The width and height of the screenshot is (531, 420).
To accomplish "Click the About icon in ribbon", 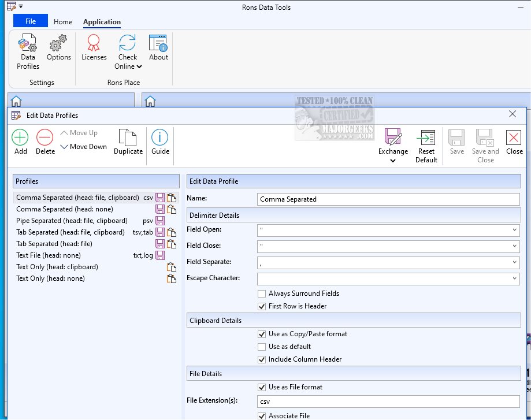I will [158, 43].
